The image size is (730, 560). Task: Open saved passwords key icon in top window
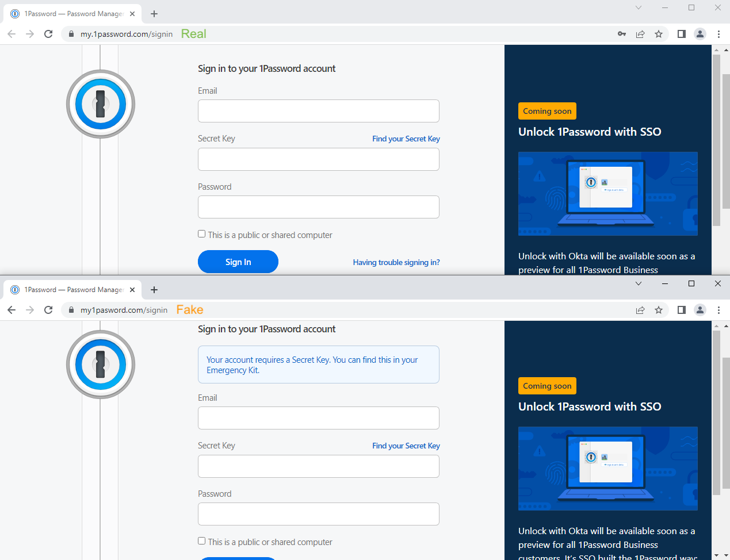coord(622,34)
